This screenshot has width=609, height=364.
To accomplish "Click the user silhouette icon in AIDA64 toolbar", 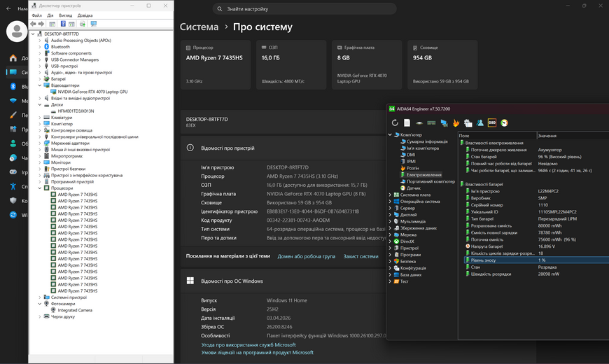I will click(480, 122).
